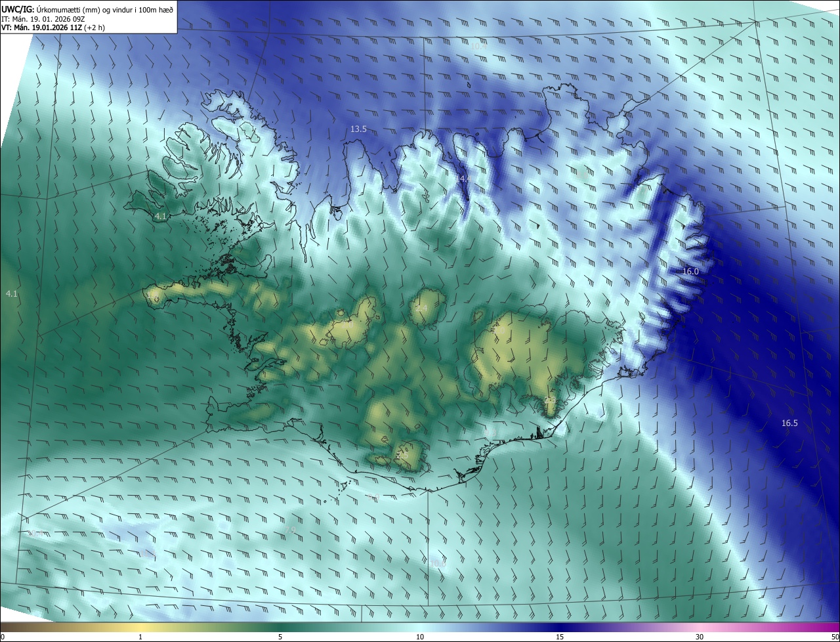Click the 2.4 value on Hofsjökull glacier
This screenshot has width=840, height=642.
(421, 308)
